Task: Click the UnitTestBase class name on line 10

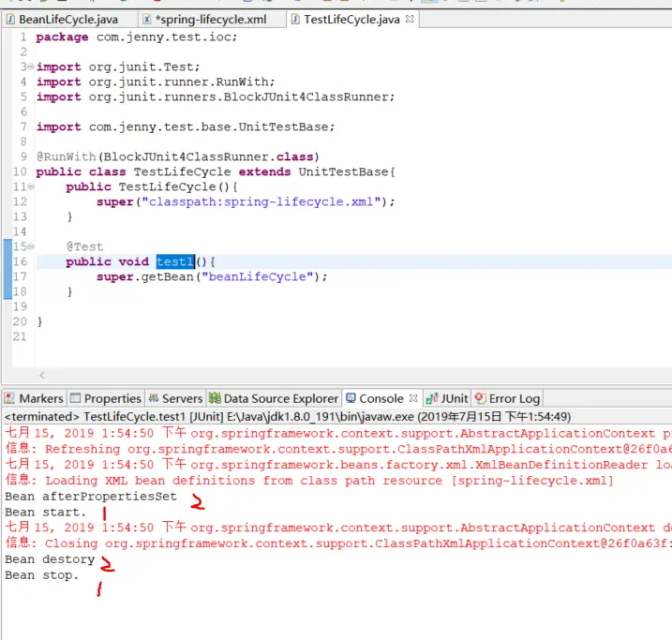Action: click(343, 171)
